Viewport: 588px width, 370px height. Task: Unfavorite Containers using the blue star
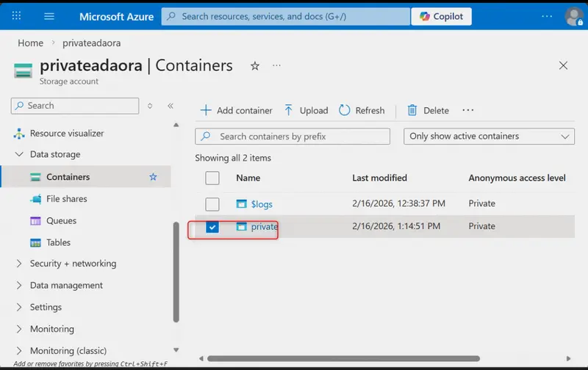click(x=153, y=177)
